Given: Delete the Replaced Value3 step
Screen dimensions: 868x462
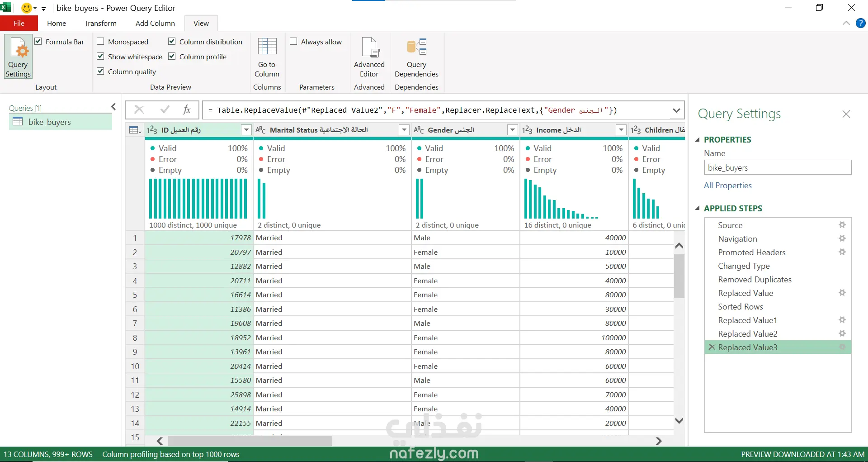Looking at the screenshot, I should tap(712, 347).
